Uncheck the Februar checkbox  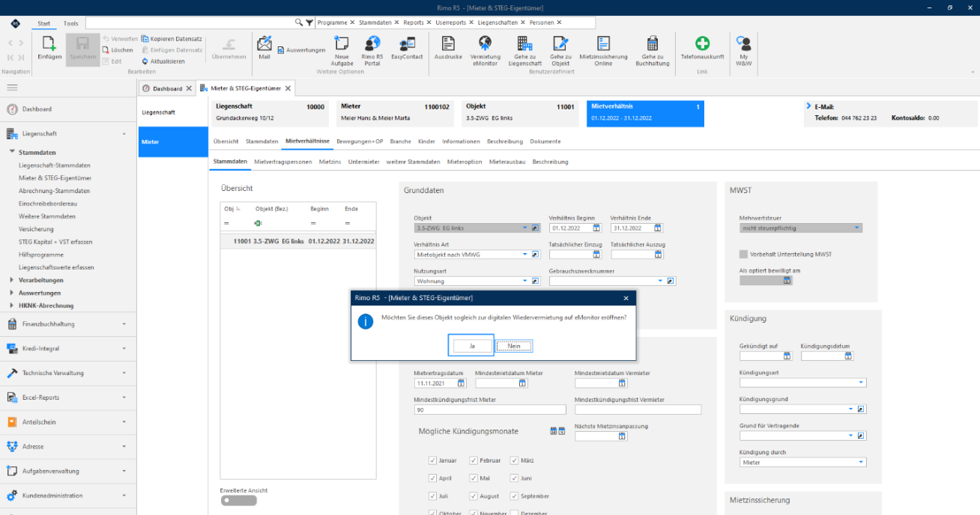coord(474,460)
